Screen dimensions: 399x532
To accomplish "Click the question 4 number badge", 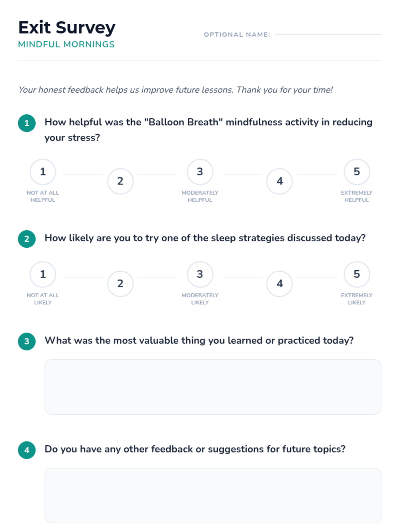I will click(x=27, y=450).
